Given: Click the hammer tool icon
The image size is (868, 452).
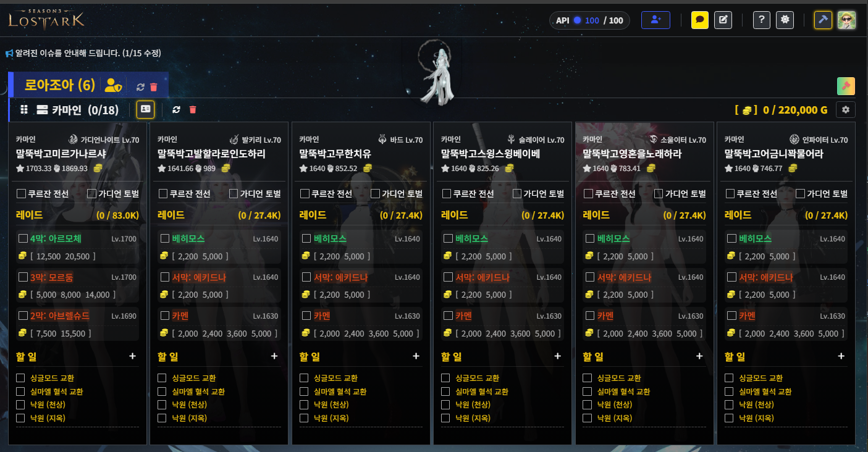Looking at the screenshot, I should coord(823,20).
